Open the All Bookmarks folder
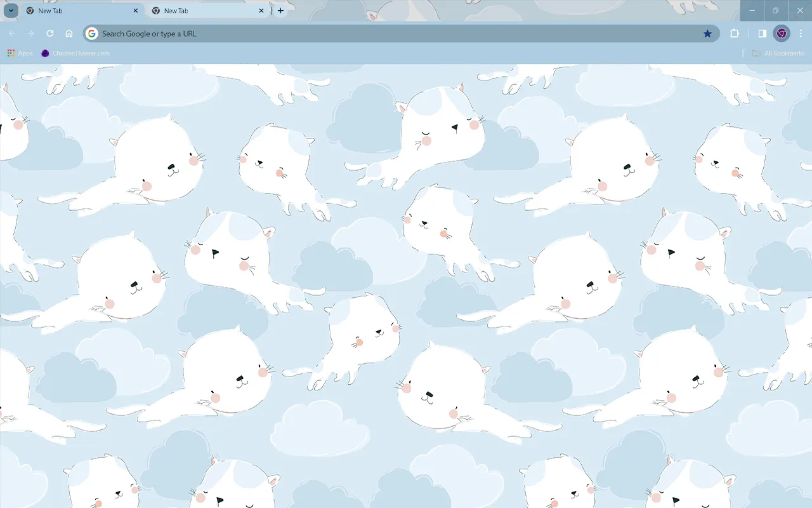 [778, 53]
